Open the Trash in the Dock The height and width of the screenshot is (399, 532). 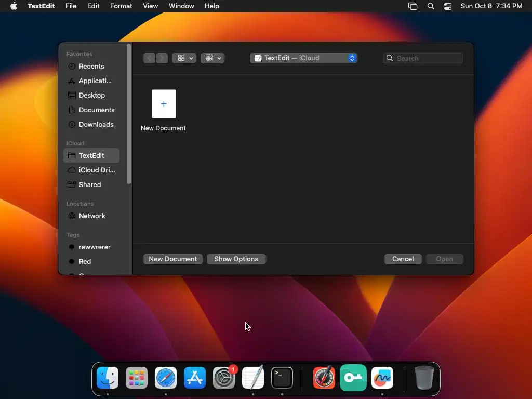[424, 378]
